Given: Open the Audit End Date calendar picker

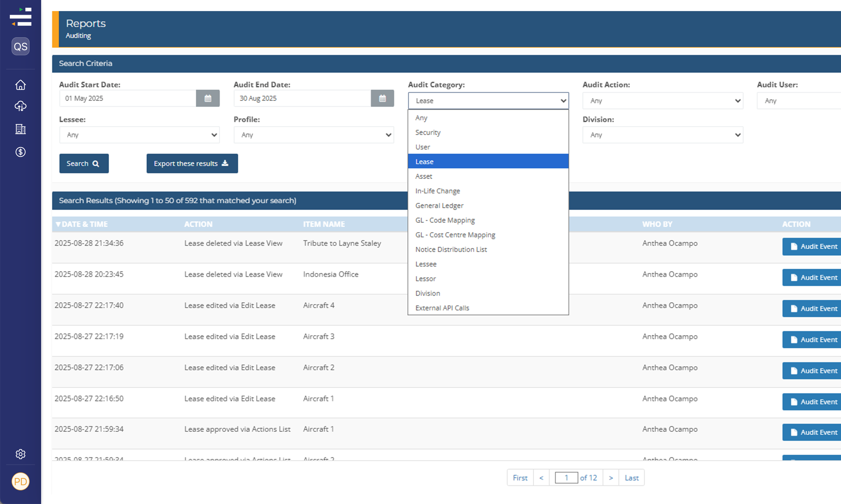Looking at the screenshot, I should click(382, 98).
